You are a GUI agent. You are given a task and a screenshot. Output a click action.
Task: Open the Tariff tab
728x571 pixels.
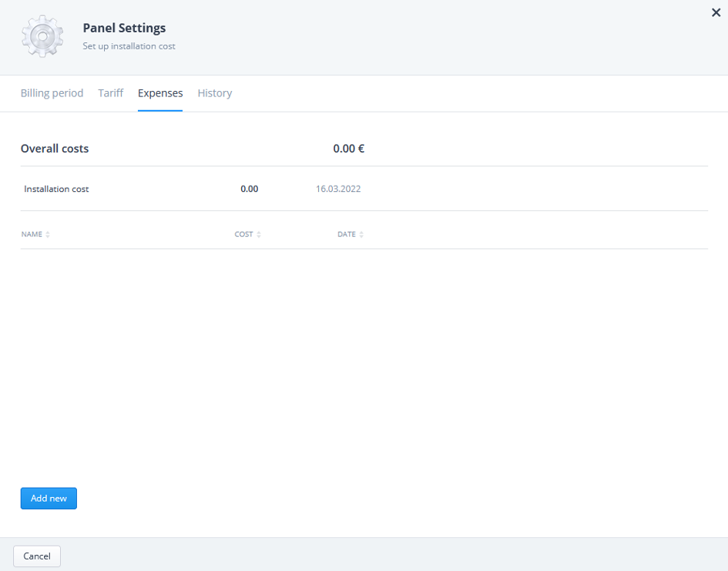(x=110, y=93)
